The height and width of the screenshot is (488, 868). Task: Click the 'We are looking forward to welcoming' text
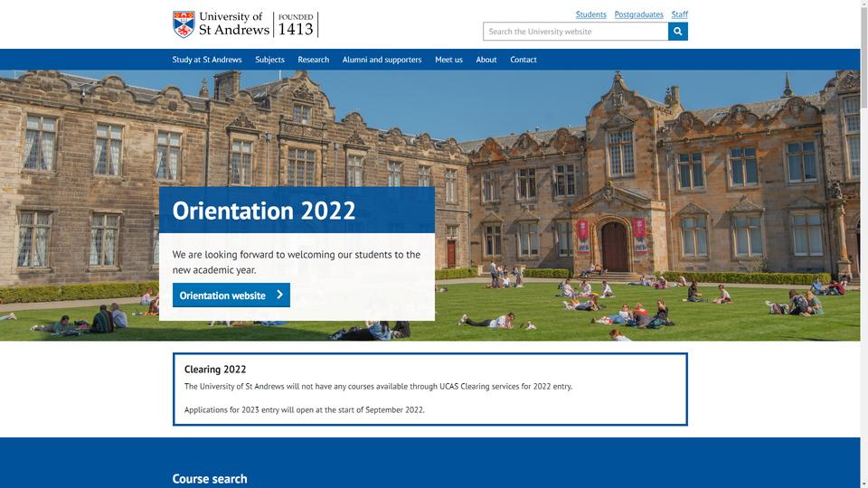click(297, 262)
